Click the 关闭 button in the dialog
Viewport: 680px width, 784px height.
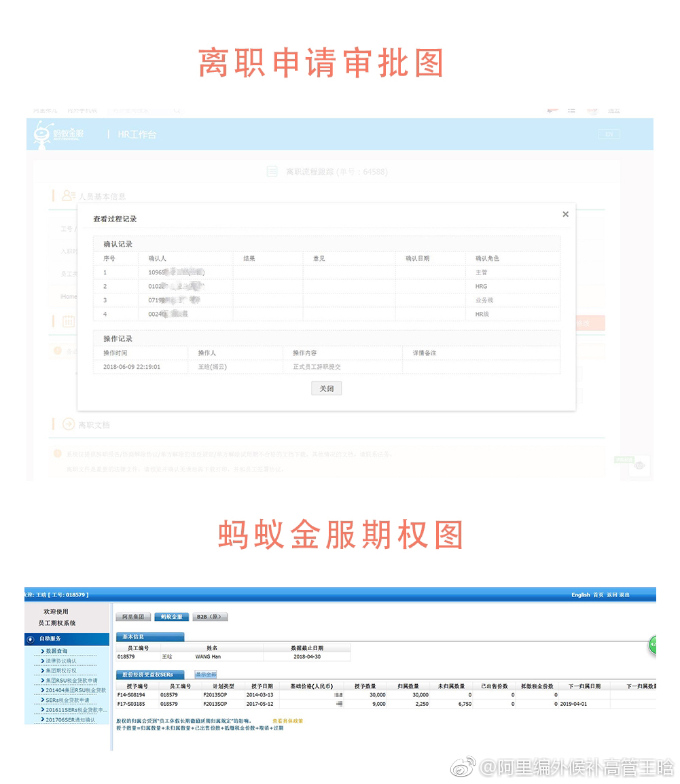(327, 389)
